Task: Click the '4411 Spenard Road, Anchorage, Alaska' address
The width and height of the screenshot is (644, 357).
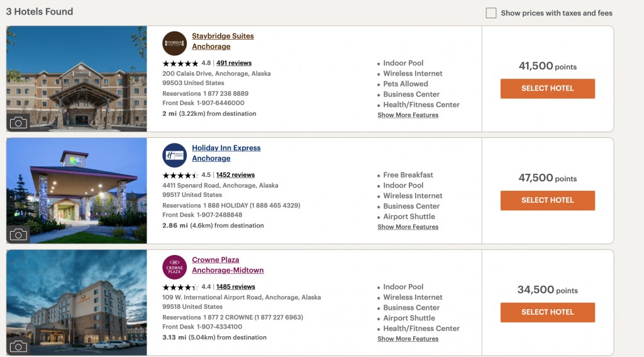Action: [x=220, y=186]
